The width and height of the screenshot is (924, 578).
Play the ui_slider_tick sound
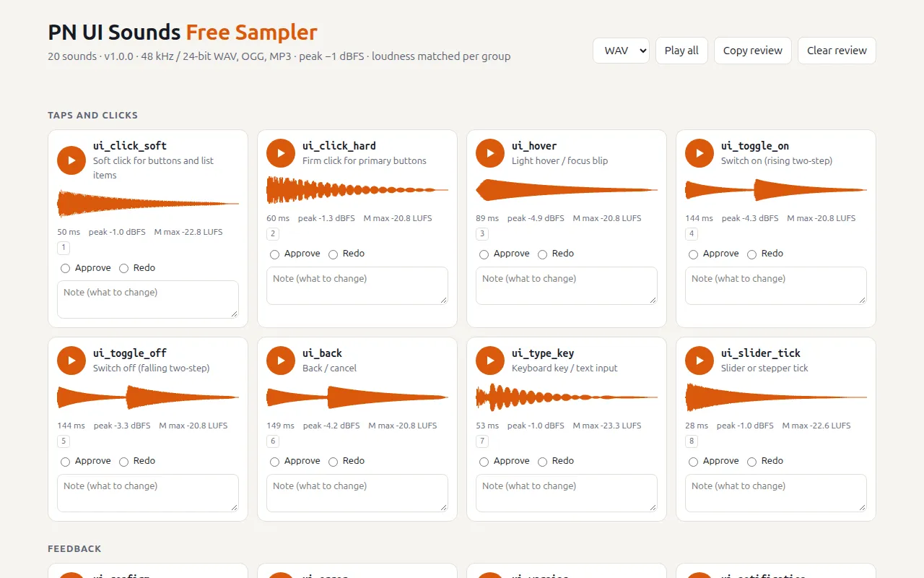pyautogui.click(x=699, y=361)
